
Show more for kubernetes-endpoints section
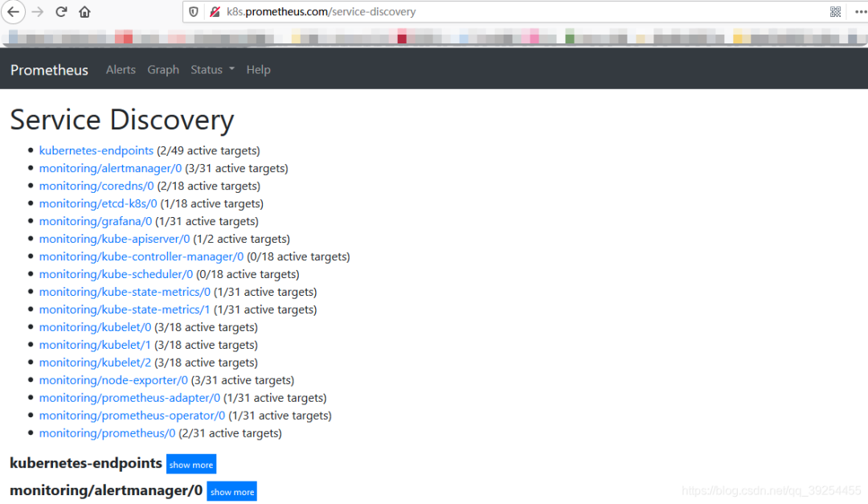click(191, 464)
